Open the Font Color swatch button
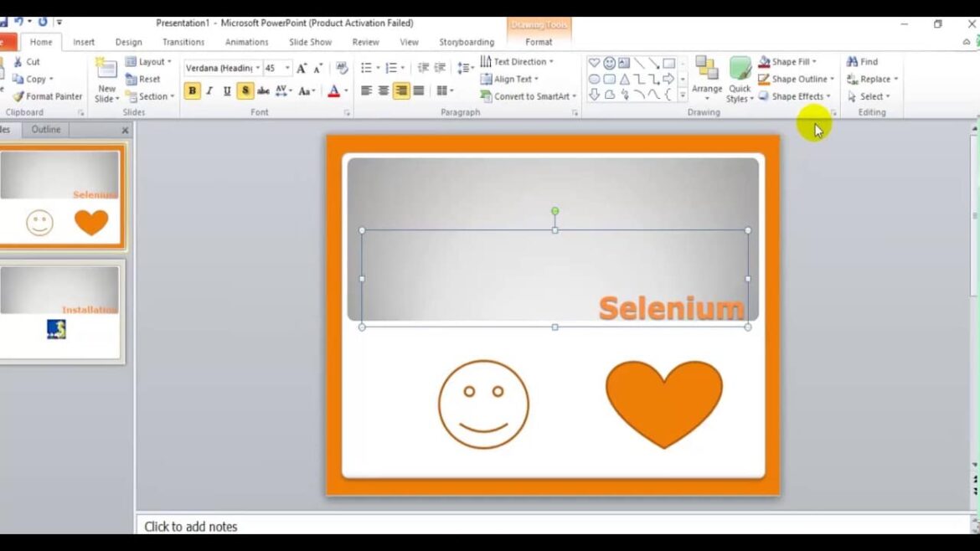The width and height of the screenshot is (980, 551). tap(333, 90)
